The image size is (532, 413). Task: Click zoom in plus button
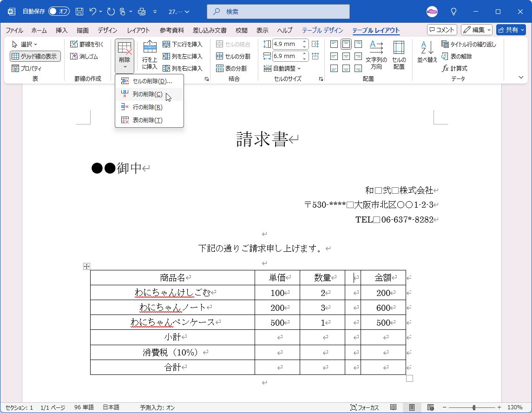point(499,407)
